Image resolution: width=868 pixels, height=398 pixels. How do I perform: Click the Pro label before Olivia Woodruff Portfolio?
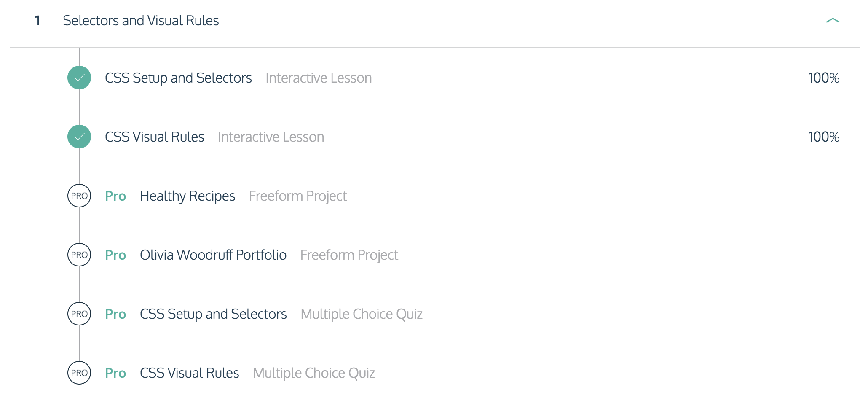click(115, 255)
